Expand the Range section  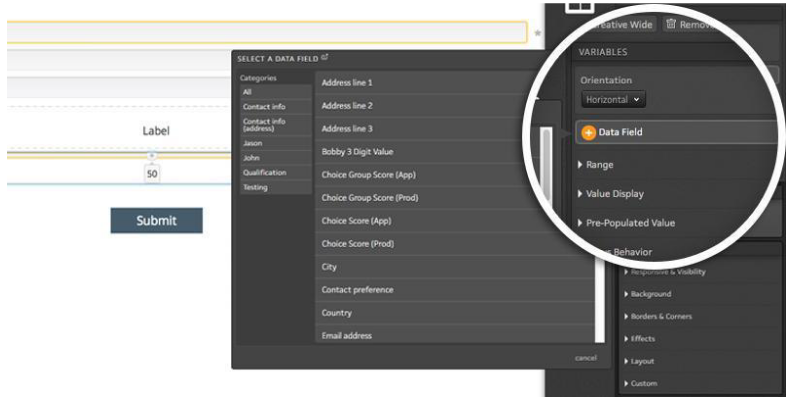point(596,165)
